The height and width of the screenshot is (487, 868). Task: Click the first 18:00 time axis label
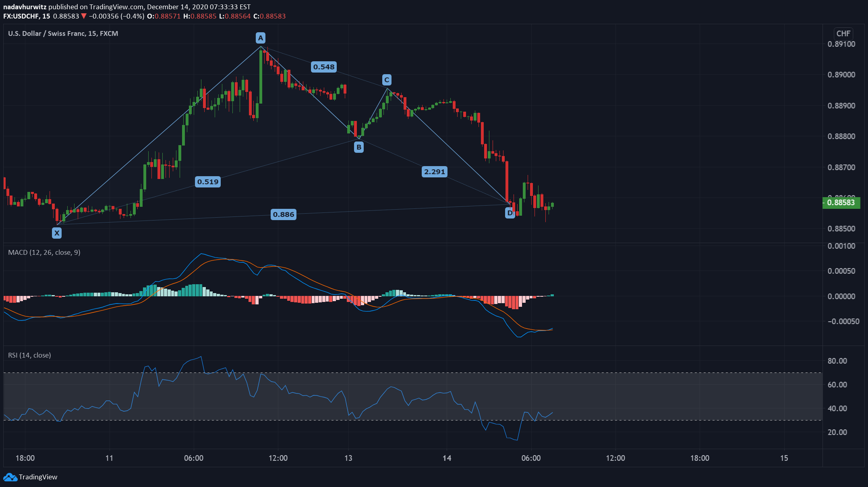pyautogui.click(x=25, y=458)
